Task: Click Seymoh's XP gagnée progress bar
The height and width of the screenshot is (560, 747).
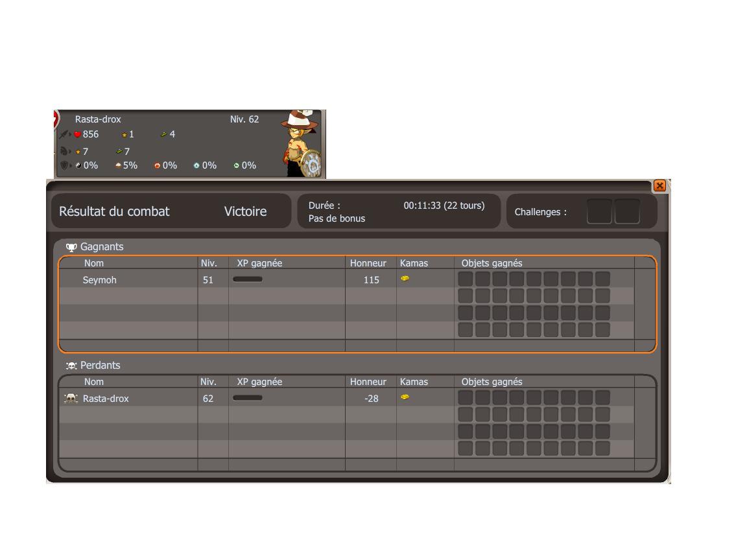Action: coord(248,279)
